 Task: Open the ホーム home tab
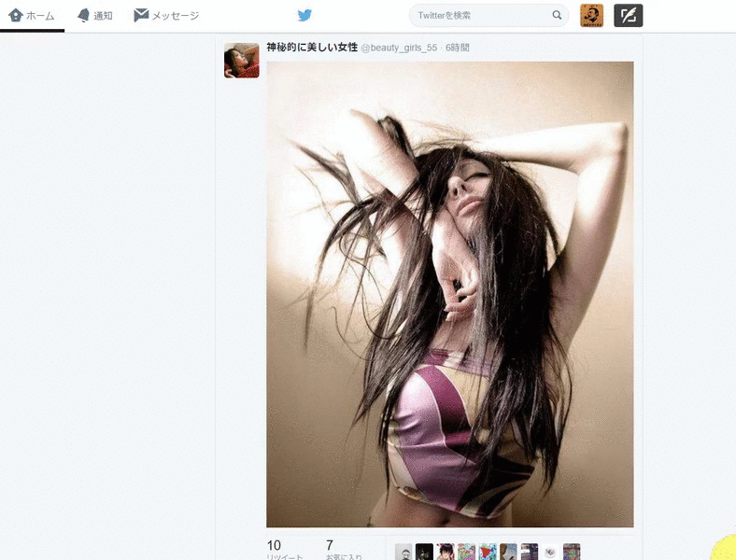tap(32, 16)
